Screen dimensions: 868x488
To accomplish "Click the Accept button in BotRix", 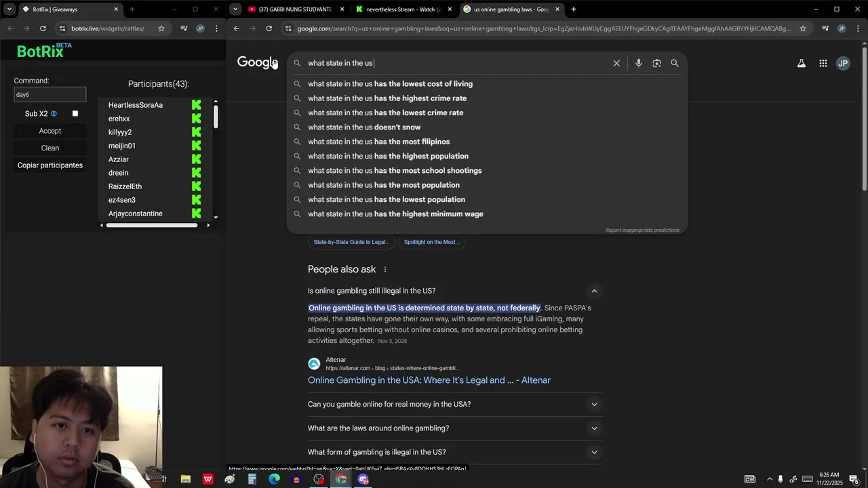I will (x=50, y=131).
